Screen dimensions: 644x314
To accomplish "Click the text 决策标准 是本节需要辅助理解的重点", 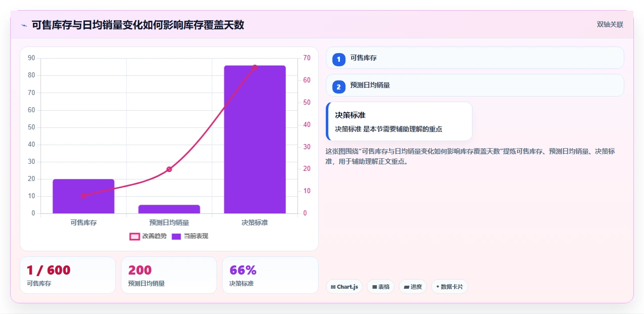I will point(389,129).
